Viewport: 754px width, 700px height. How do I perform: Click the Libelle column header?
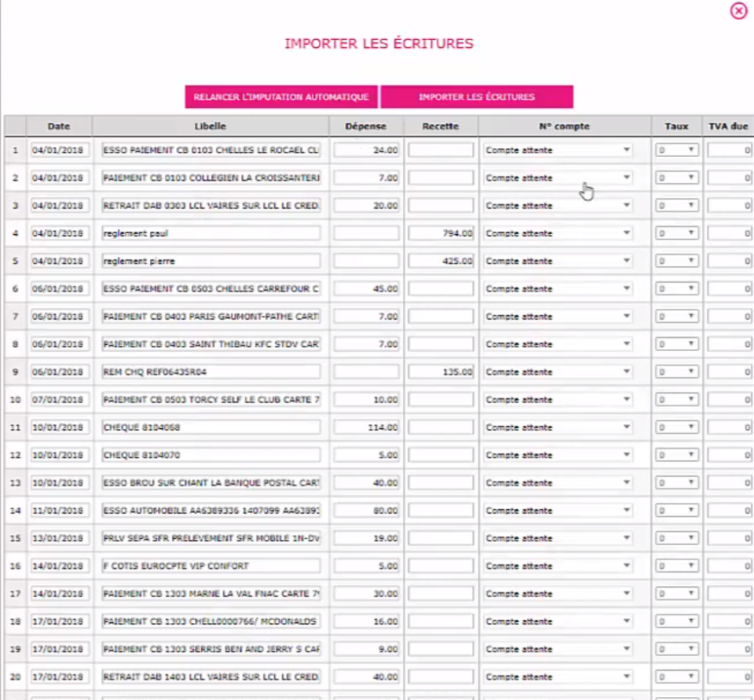pyautogui.click(x=208, y=126)
